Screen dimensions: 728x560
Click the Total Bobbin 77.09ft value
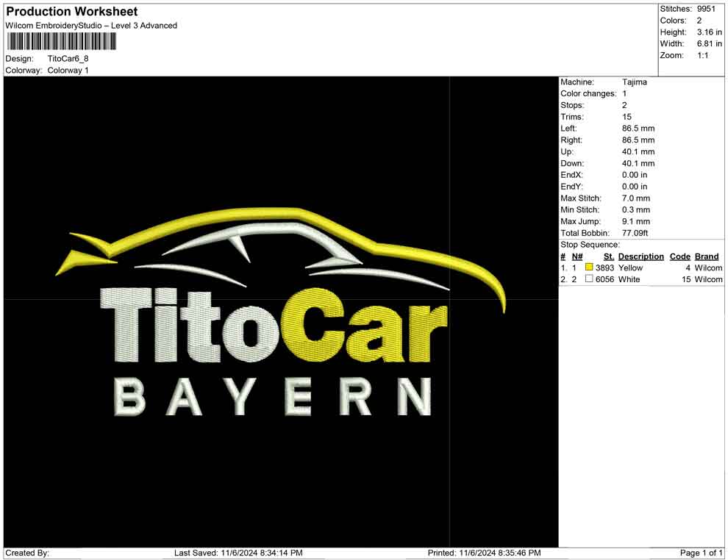(x=635, y=232)
